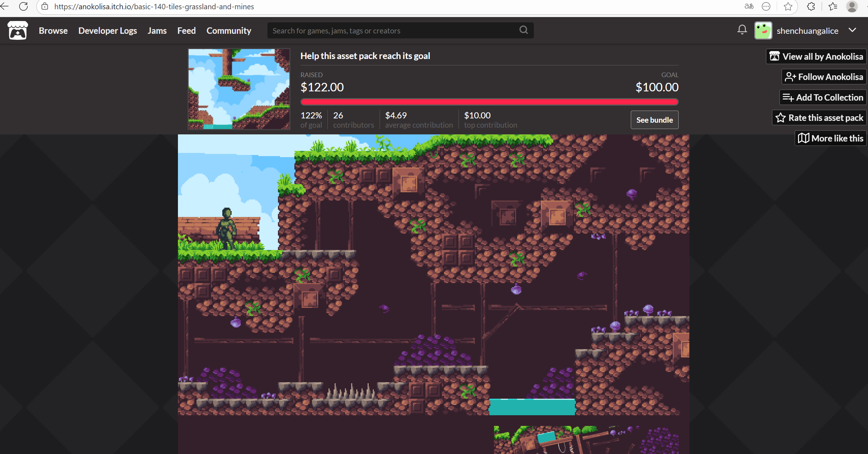Open the browser translate icon
The height and width of the screenshot is (454, 868).
(x=749, y=6)
